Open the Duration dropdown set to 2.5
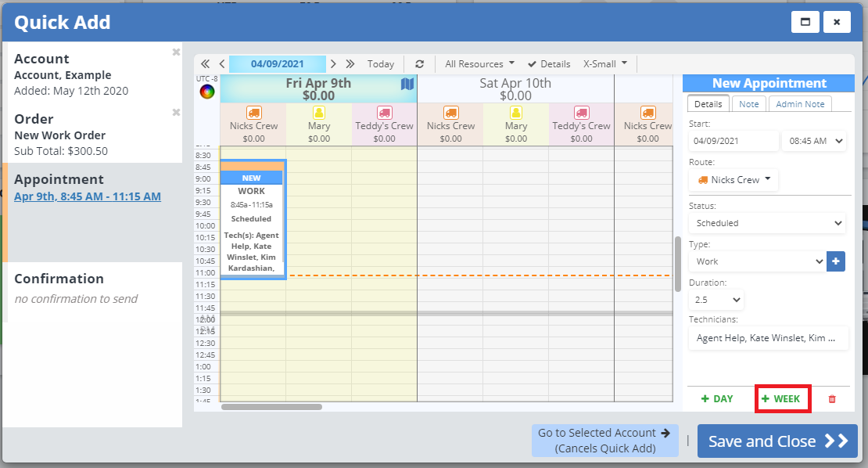The image size is (868, 468). click(x=716, y=300)
